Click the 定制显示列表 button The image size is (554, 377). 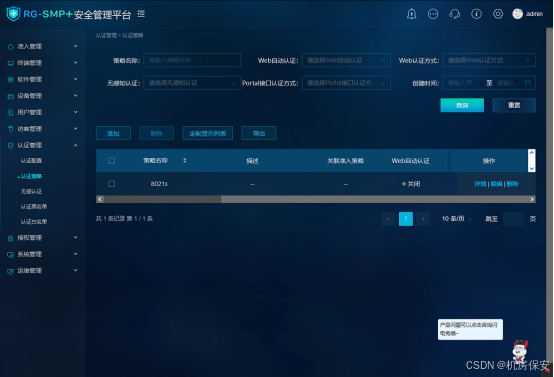coord(208,133)
